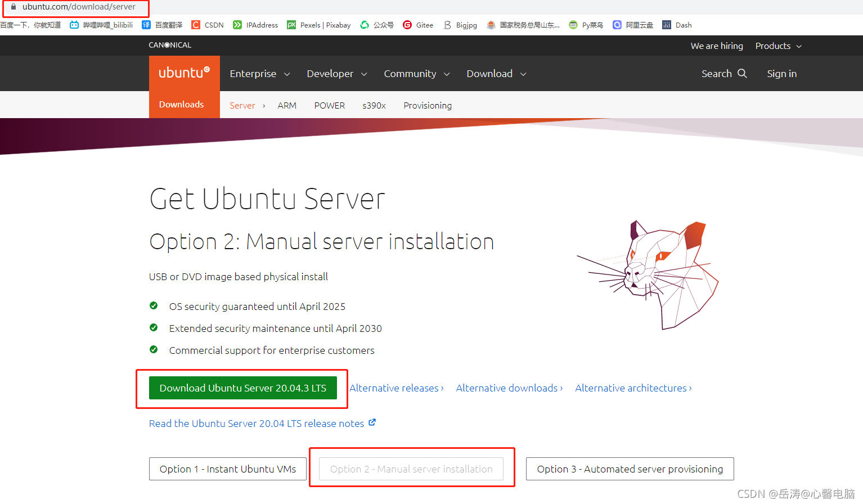Select the Server sub-navigation item
Viewport: 863px width, 504px height.
pyautogui.click(x=242, y=105)
